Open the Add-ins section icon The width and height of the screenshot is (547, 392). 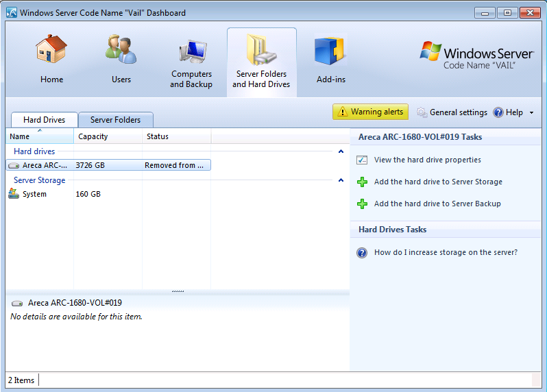[330, 51]
